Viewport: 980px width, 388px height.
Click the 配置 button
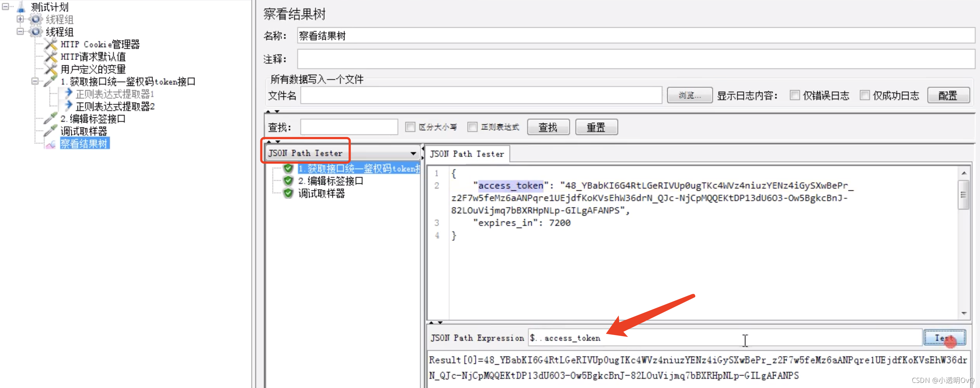pyautogui.click(x=948, y=95)
